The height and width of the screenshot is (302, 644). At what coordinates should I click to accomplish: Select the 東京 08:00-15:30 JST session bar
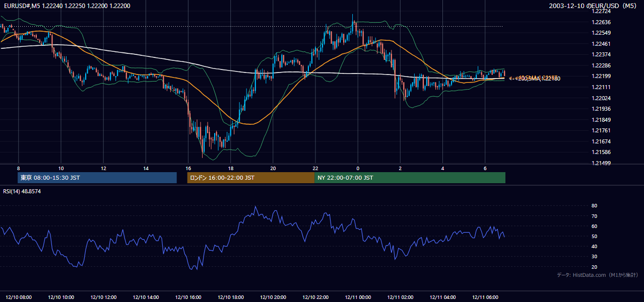pyautogui.click(x=97, y=178)
